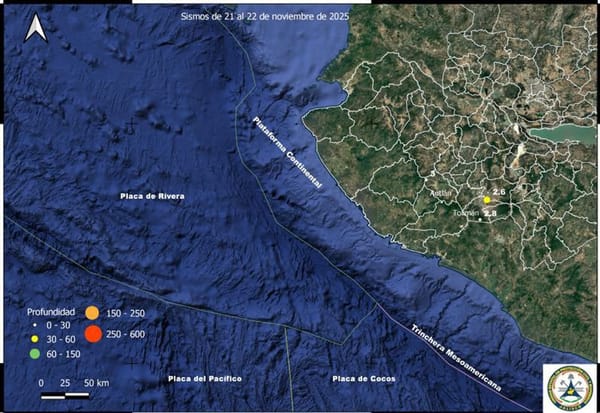Click the '30 - 60' depth label
The width and height of the screenshot is (600, 413).
[x=61, y=340]
